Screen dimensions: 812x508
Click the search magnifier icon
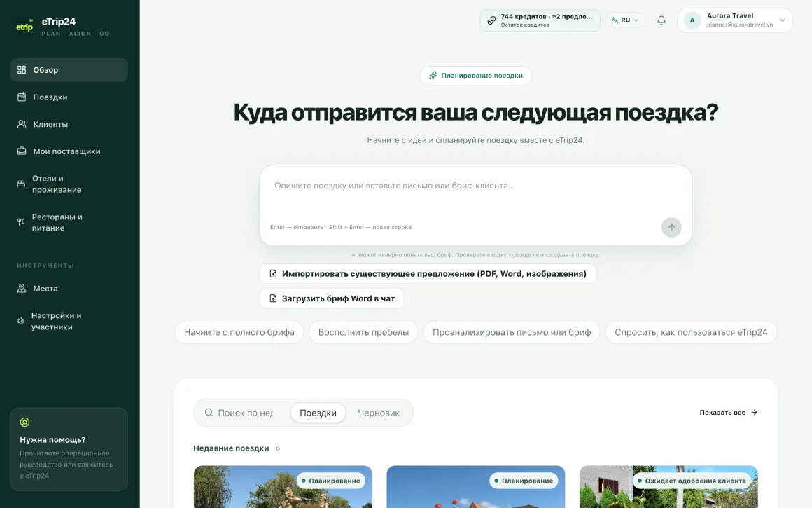click(209, 413)
